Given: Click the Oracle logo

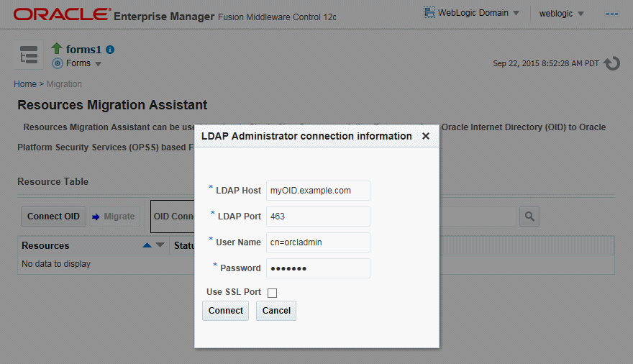Looking at the screenshot, I should (63, 14).
